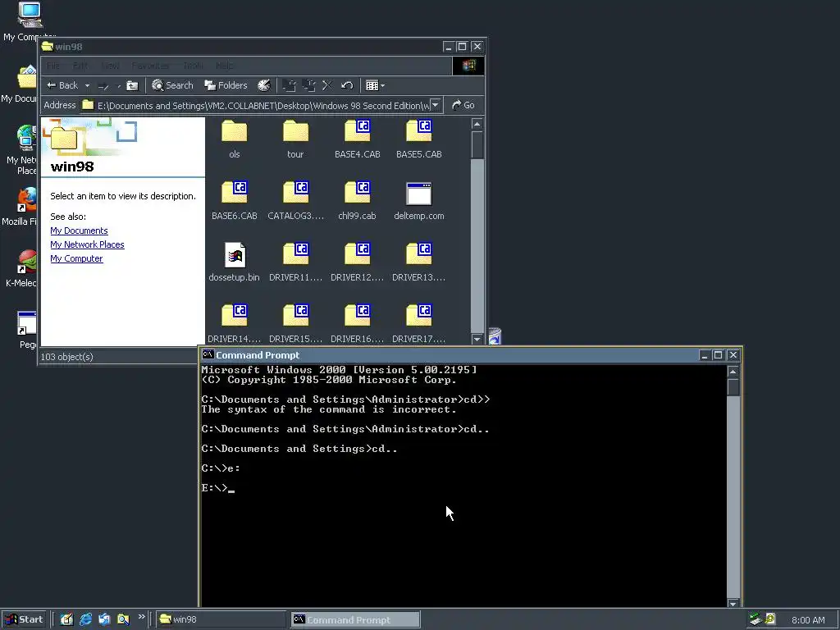Click the Undo toolbar icon
The image size is (840, 630).
pyautogui.click(x=347, y=85)
